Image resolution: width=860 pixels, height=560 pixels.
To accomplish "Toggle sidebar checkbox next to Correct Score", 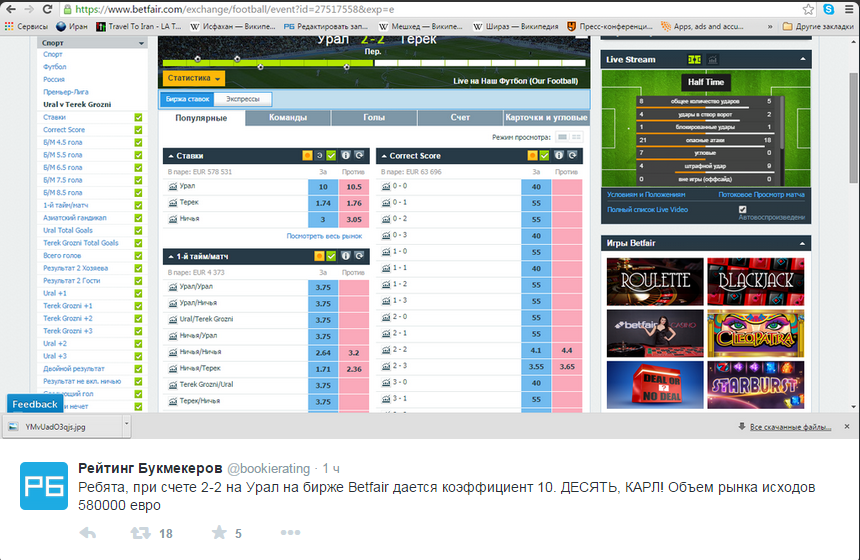I will pos(138,130).
